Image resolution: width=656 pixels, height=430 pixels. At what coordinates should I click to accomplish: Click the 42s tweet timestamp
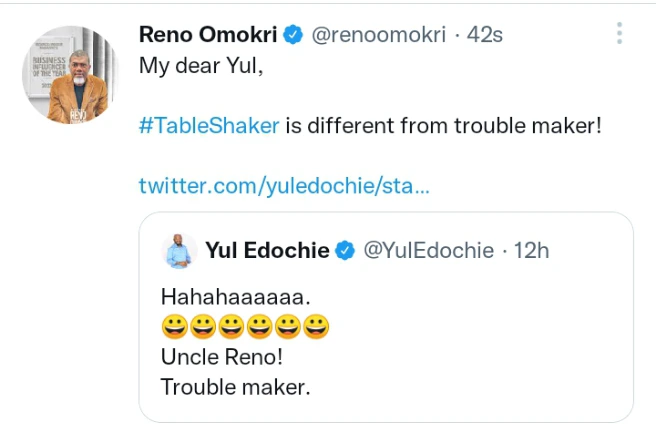[x=484, y=35]
